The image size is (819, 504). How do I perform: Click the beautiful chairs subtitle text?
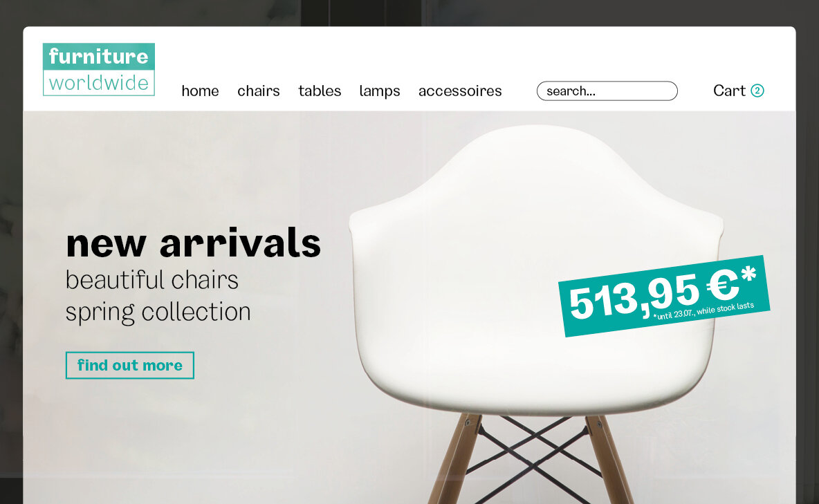(x=152, y=280)
